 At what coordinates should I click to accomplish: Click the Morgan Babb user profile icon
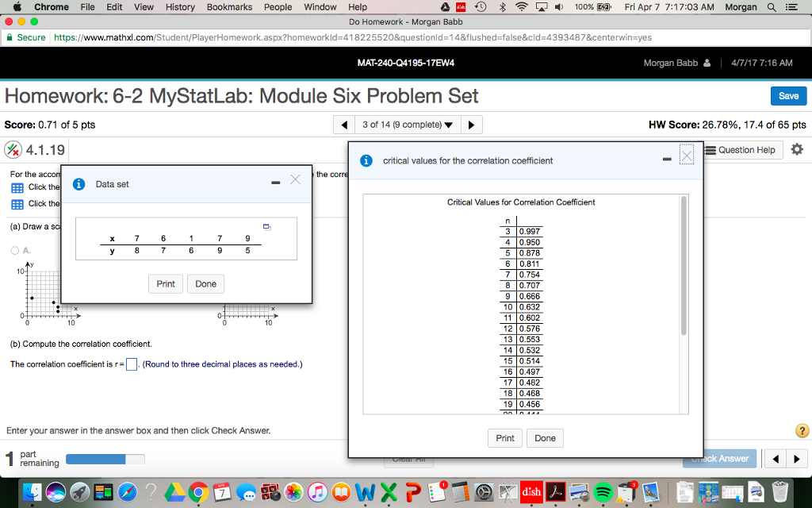(707, 63)
